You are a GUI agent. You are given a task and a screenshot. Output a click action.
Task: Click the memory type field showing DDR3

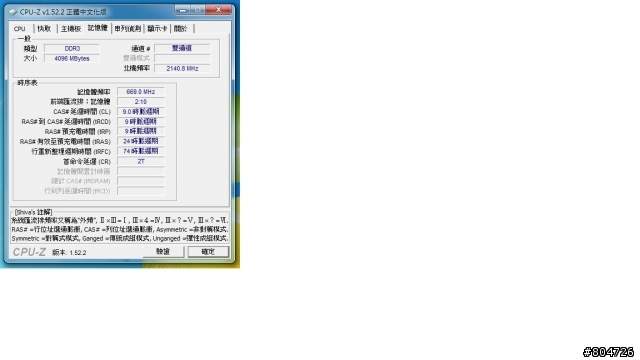coord(72,48)
